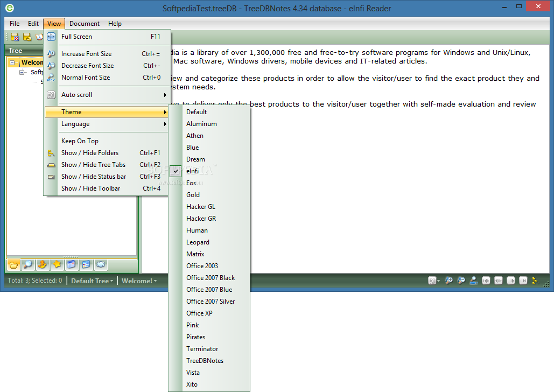Click the open database folder toolbar icon
554x392 pixels.
pos(27,37)
